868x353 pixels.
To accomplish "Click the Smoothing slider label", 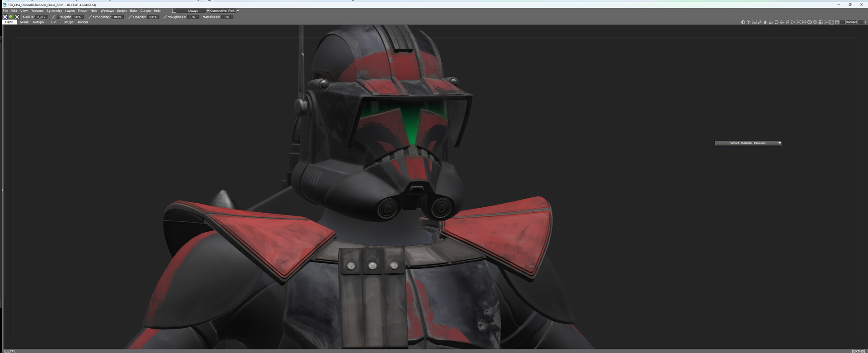I will point(102,17).
